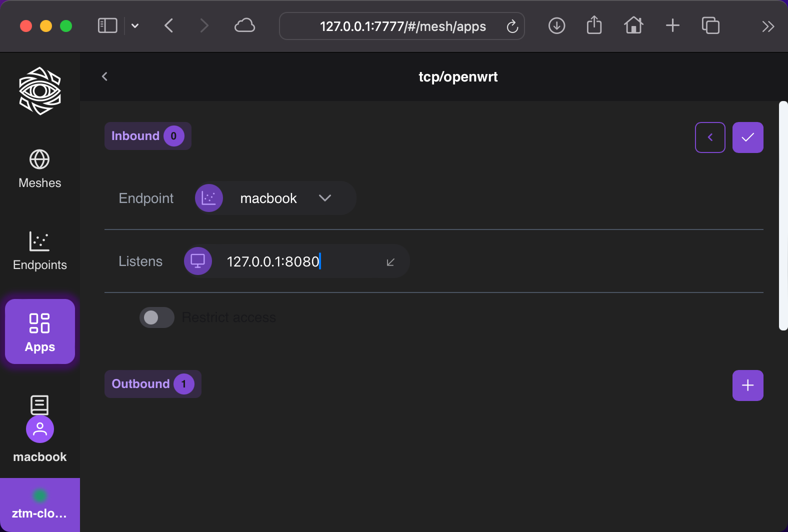Show Safari downloads
788x532 pixels.
point(556,26)
